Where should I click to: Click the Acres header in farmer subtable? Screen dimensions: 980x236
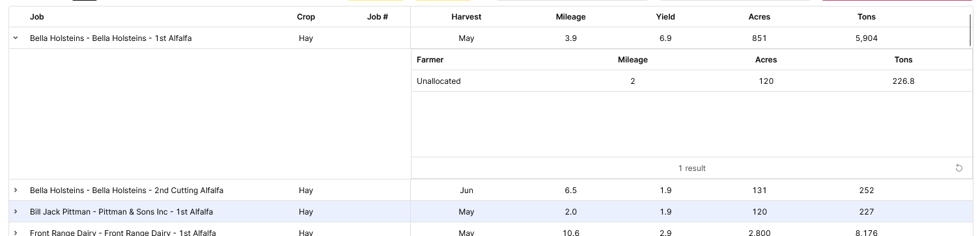pos(766,60)
